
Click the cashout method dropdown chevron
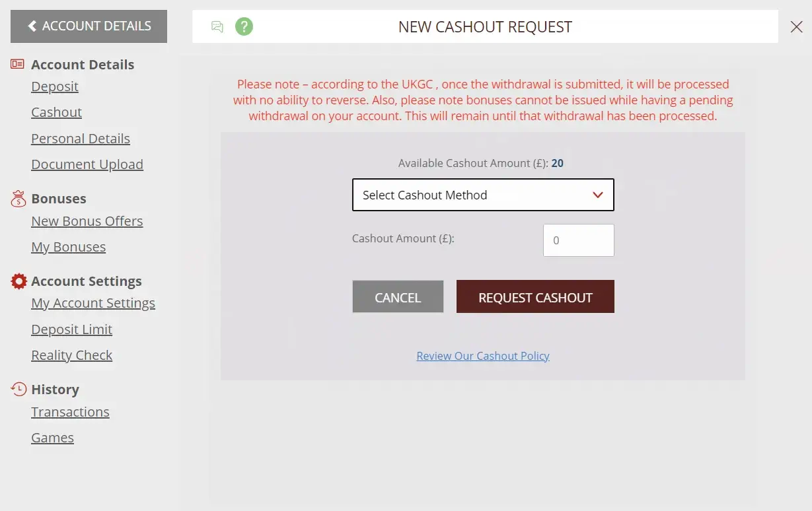point(597,195)
